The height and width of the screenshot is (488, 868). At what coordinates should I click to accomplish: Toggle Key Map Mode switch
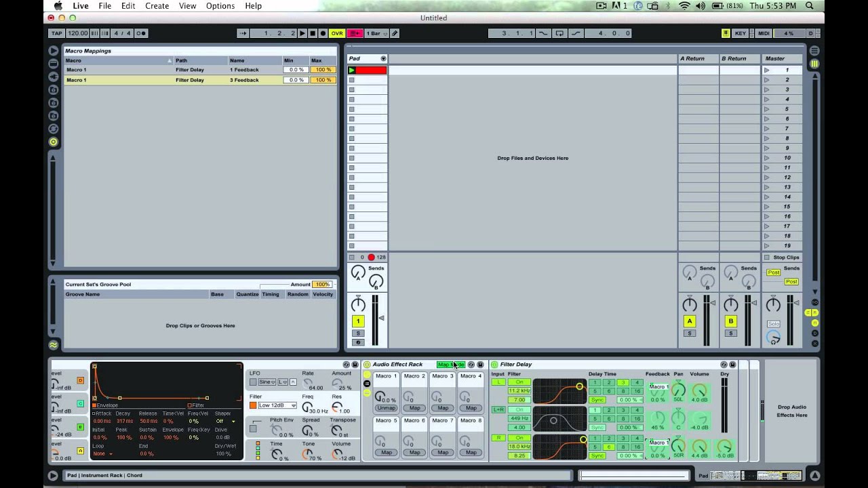coord(740,33)
